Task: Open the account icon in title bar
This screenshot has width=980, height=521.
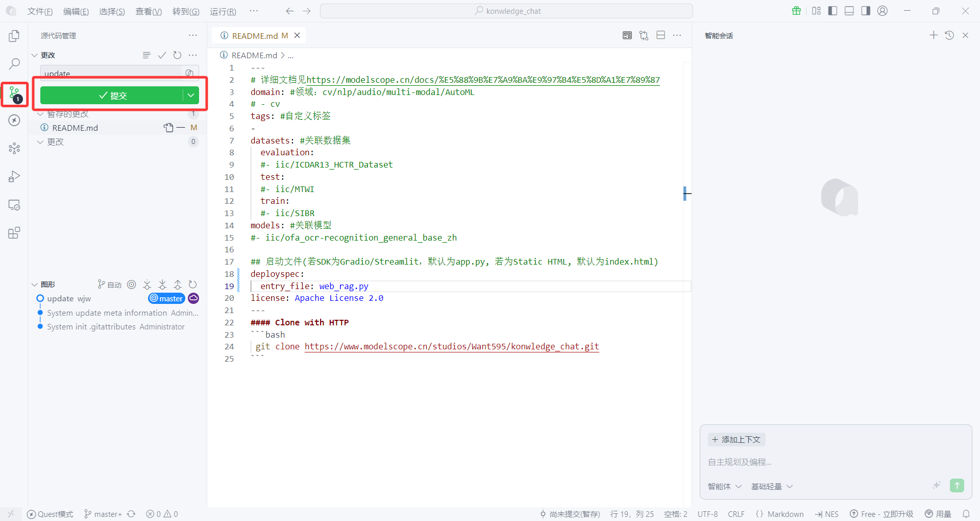Action: (883, 11)
